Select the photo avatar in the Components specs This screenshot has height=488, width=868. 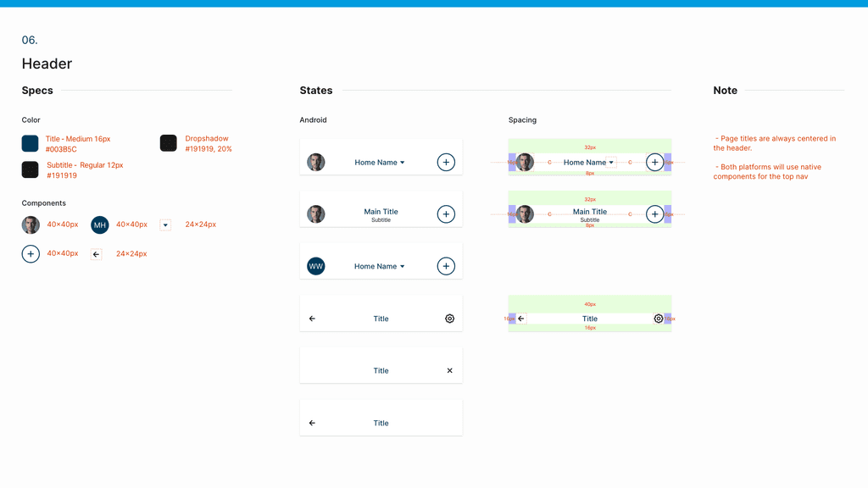click(31, 225)
